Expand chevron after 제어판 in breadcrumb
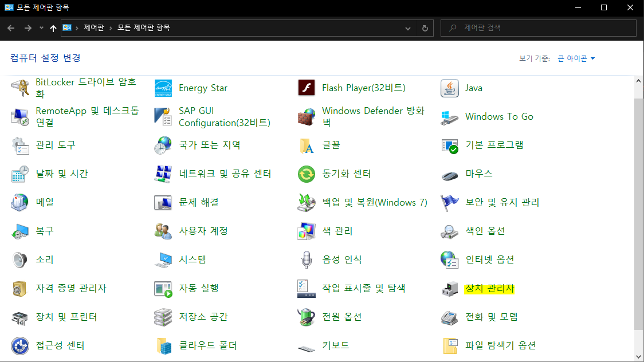644x362 pixels. [111, 28]
